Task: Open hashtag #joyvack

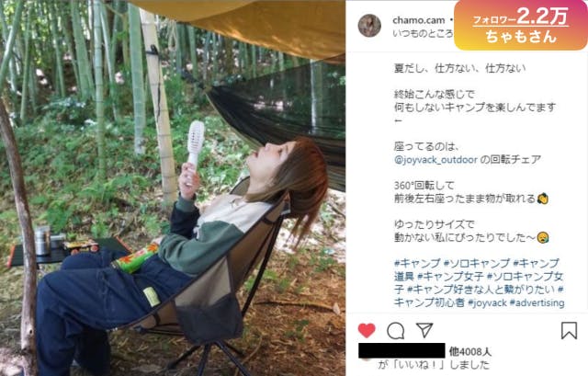Action: pyautogui.click(x=487, y=302)
